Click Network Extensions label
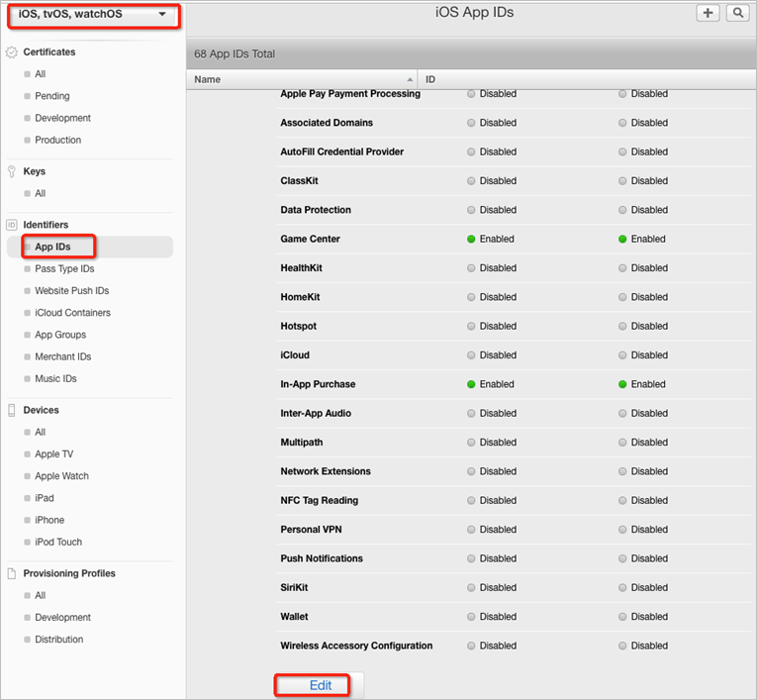This screenshot has height=700, width=757. tap(326, 471)
